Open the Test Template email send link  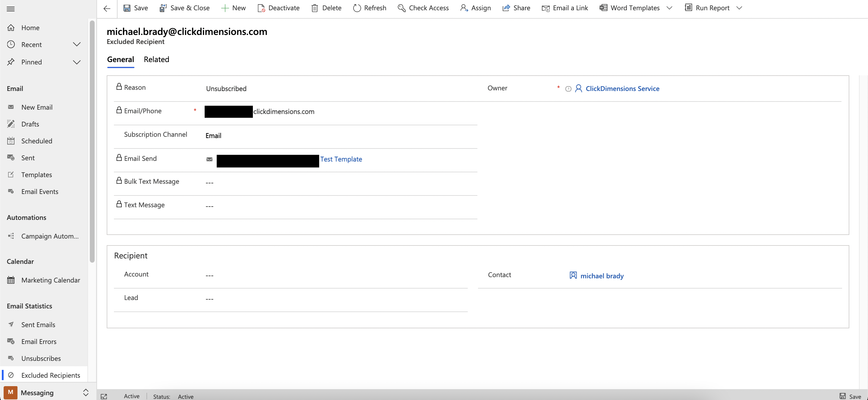(341, 159)
